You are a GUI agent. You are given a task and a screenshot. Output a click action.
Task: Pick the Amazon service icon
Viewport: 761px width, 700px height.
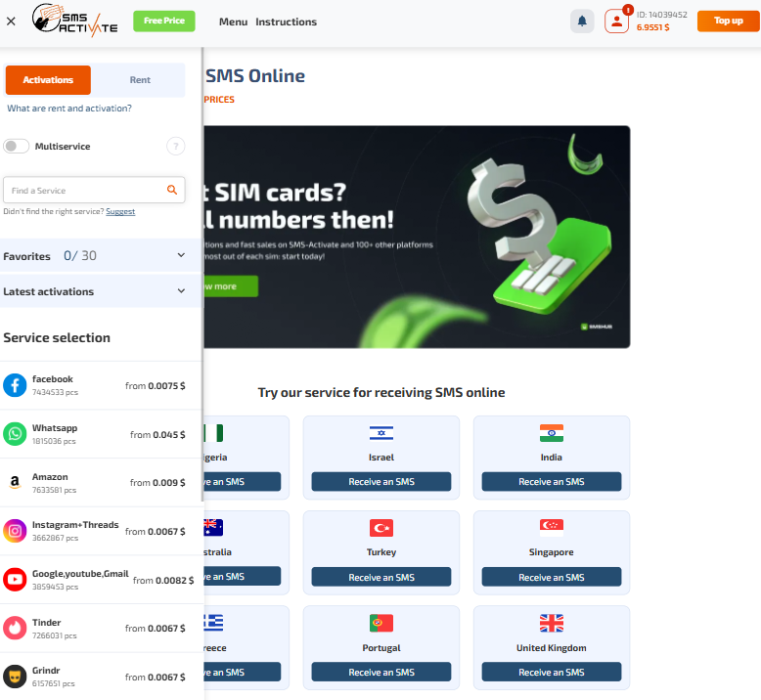[x=15, y=482]
